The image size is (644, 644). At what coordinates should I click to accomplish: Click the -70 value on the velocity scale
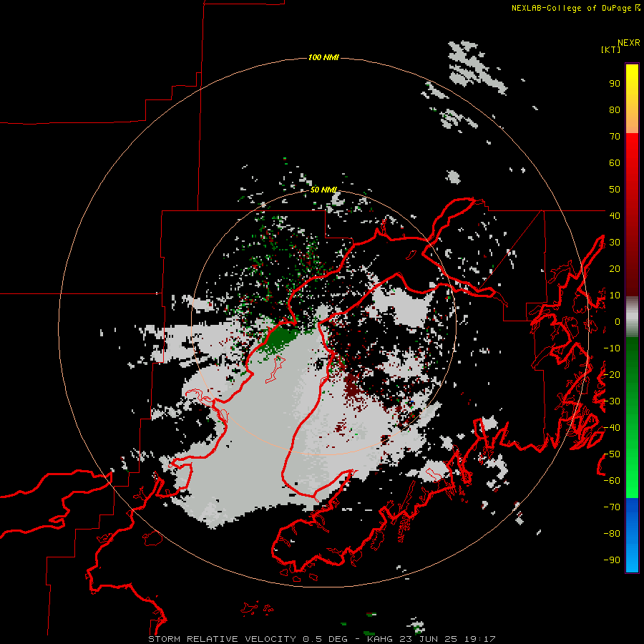[612, 507]
